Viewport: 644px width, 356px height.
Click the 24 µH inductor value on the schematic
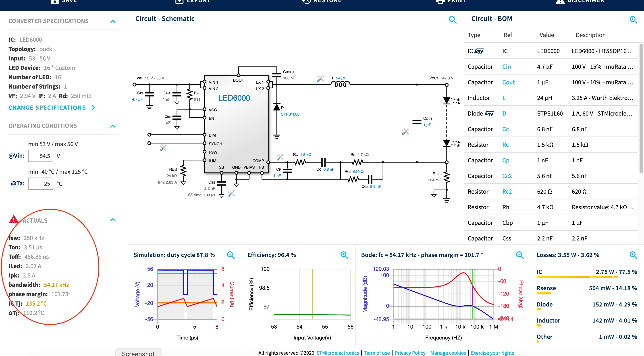[x=341, y=78]
